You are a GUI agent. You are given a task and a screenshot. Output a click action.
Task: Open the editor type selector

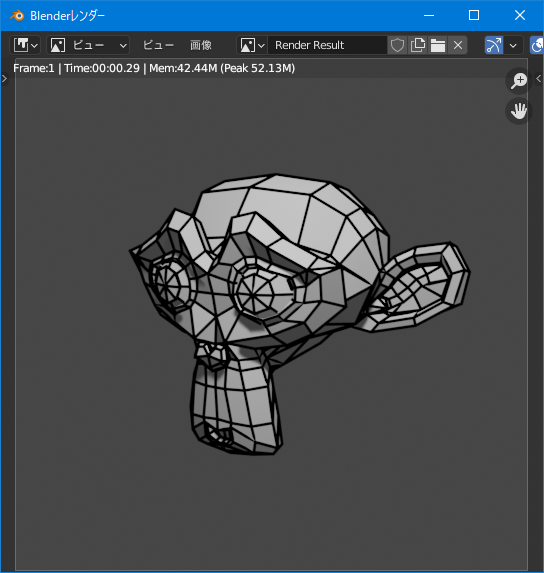[25, 45]
